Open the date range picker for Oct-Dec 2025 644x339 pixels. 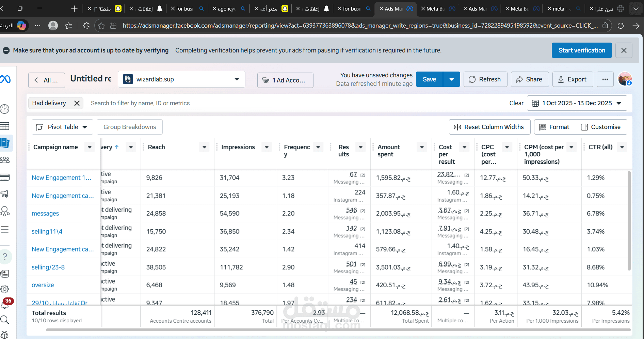tap(577, 103)
